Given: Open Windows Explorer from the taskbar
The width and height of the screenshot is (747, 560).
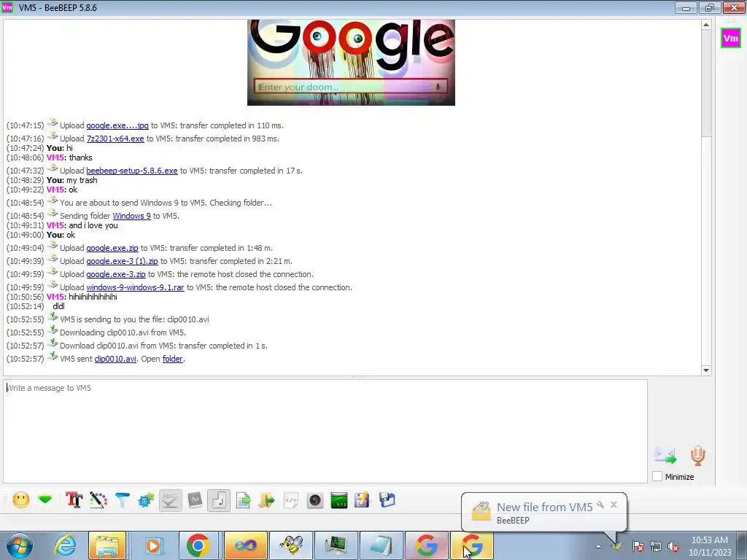Looking at the screenshot, I should click(x=107, y=545).
